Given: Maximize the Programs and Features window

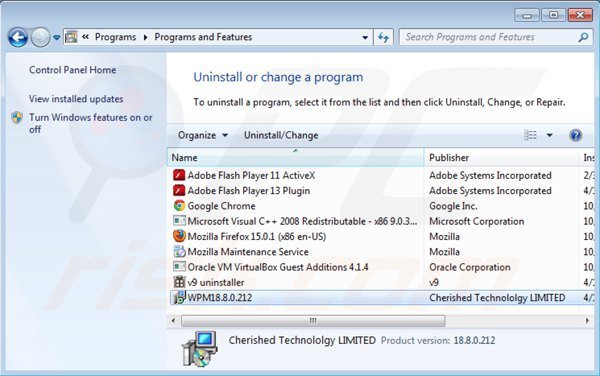Looking at the screenshot, I should (x=553, y=15).
